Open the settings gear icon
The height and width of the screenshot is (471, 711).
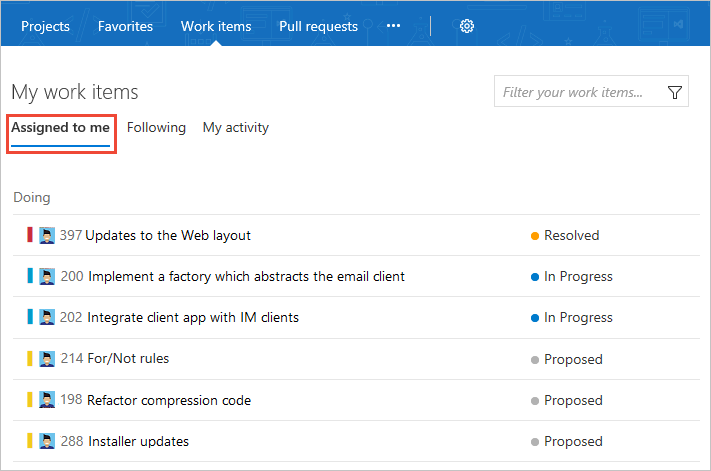[467, 26]
